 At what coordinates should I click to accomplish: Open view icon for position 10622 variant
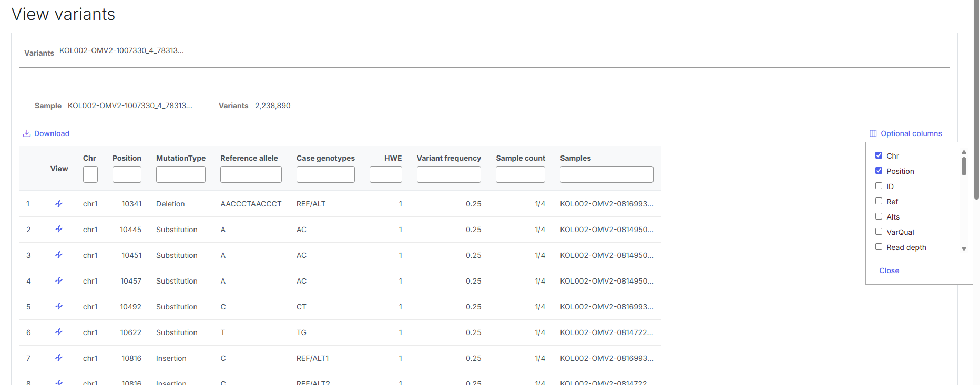coord(59,332)
